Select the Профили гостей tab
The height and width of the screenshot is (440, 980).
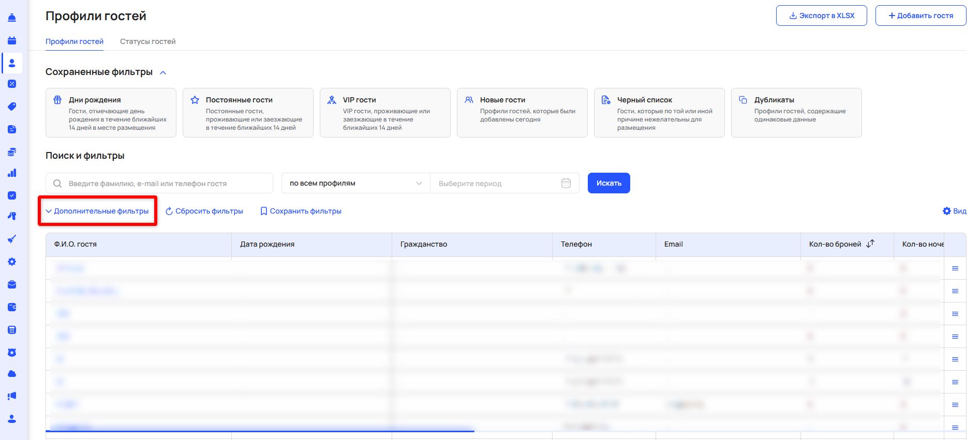click(75, 41)
